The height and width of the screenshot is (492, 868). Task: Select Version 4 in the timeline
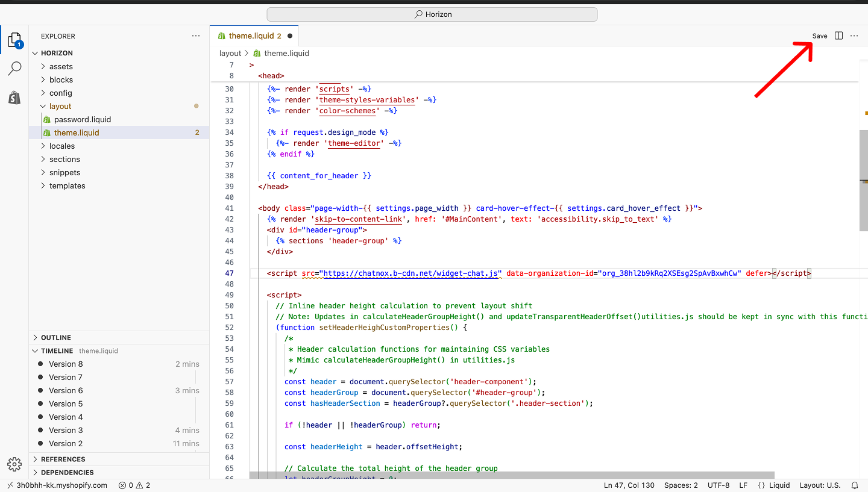tap(119, 417)
